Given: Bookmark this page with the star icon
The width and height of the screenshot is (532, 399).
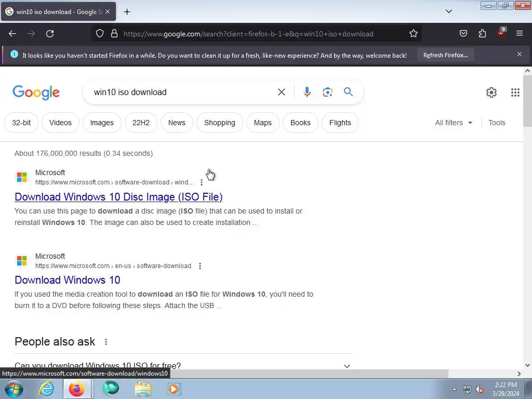Looking at the screenshot, I should [x=413, y=34].
